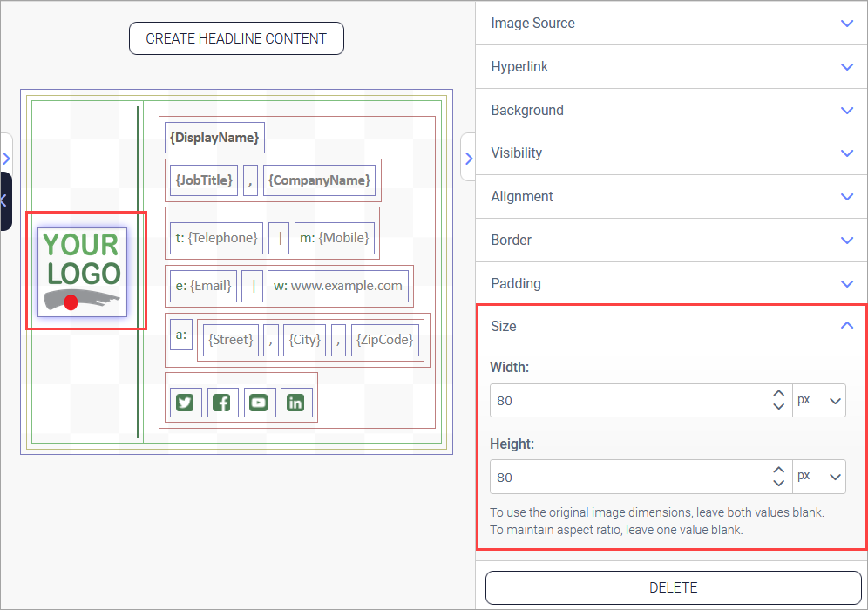Image resolution: width=868 pixels, height=610 pixels.
Task: Open the Height unit px dropdown
Action: 819,477
